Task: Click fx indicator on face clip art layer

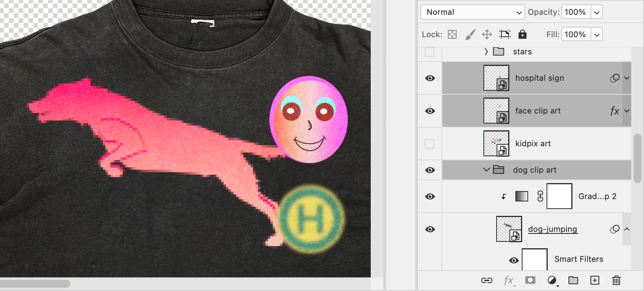Action: 615,111
